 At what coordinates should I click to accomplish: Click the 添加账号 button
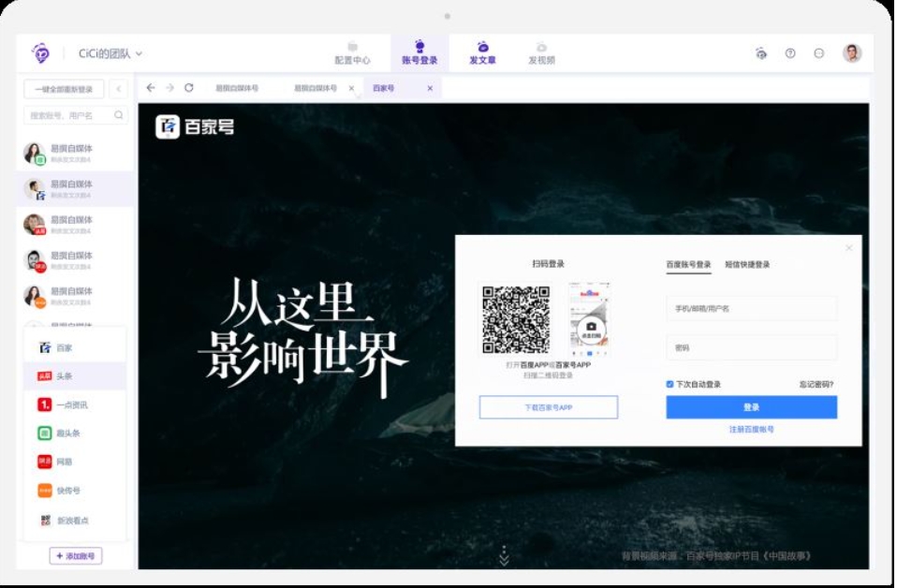[x=76, y=555]
